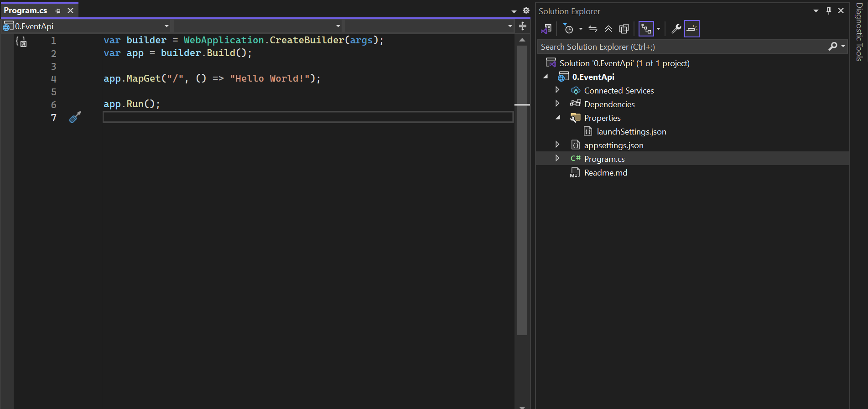Image resolution: width=868 pixels, height=409 pixels.
Task: Toggle the file nesting view button
Action: pyautogui.click(x=646, y=29)
